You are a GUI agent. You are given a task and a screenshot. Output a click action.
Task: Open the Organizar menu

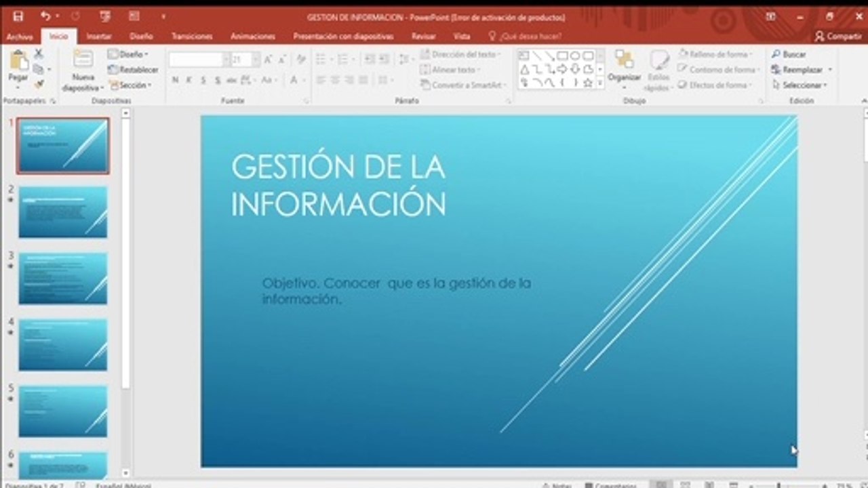625,68
